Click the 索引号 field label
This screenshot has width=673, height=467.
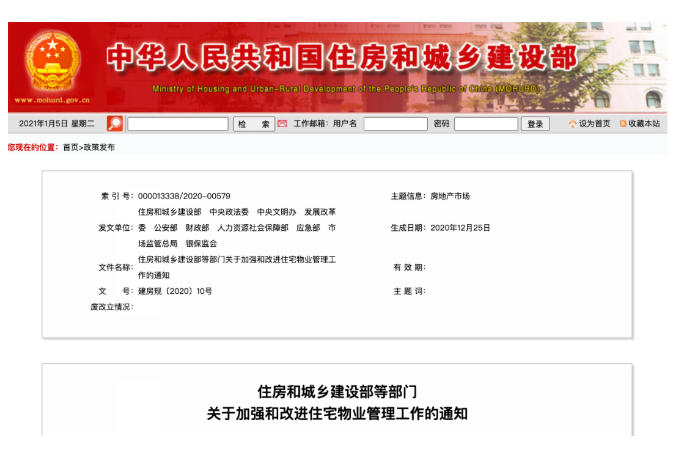click(117, 196)
